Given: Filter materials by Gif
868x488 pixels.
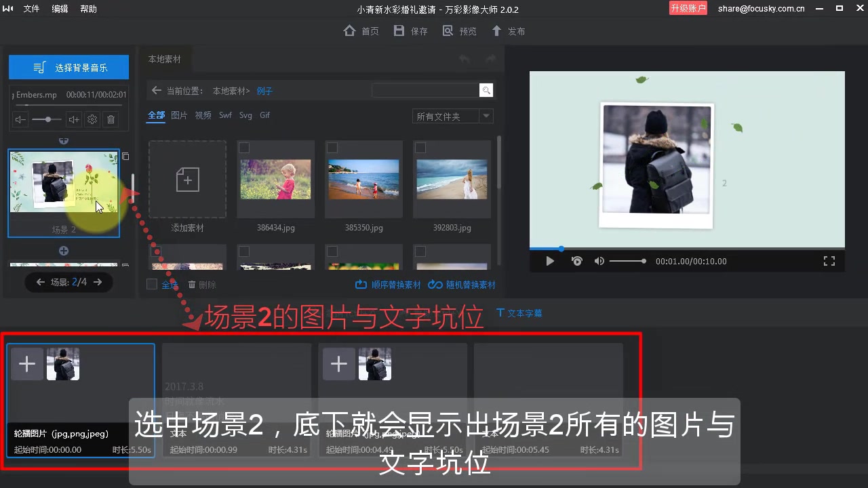Looking at the screenshot, I should point(265,115).
